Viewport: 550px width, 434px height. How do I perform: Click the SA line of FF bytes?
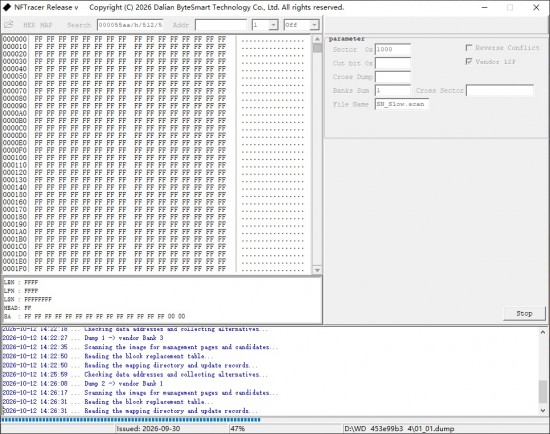(94, 316)
